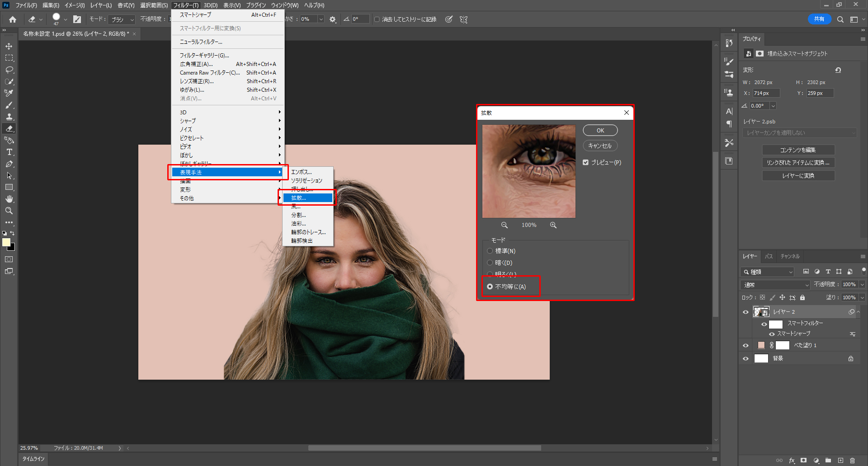Hide the レイヤー 2 layer visibility
868x466 pixels.
[745, 312]
